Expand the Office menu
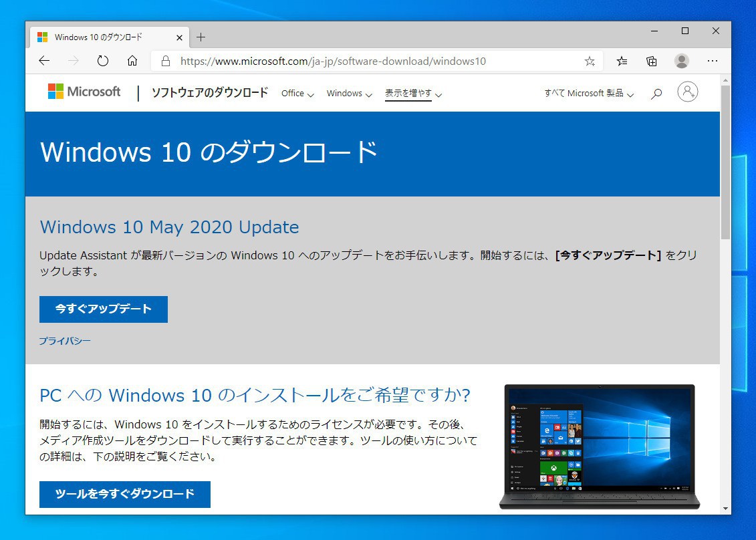 click(297, 94)
